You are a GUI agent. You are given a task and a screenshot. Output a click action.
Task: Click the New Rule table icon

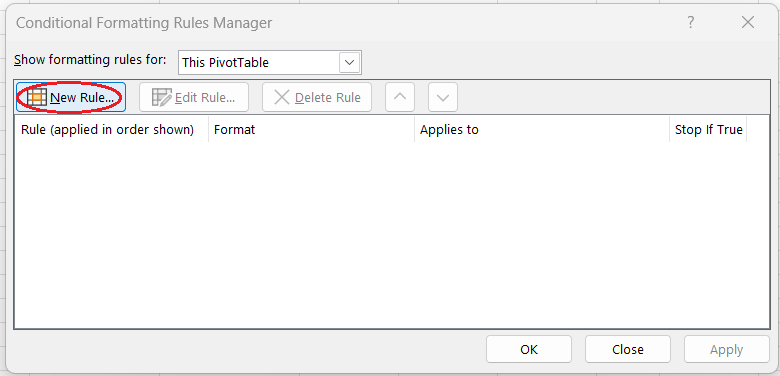[x=37, y=97]
